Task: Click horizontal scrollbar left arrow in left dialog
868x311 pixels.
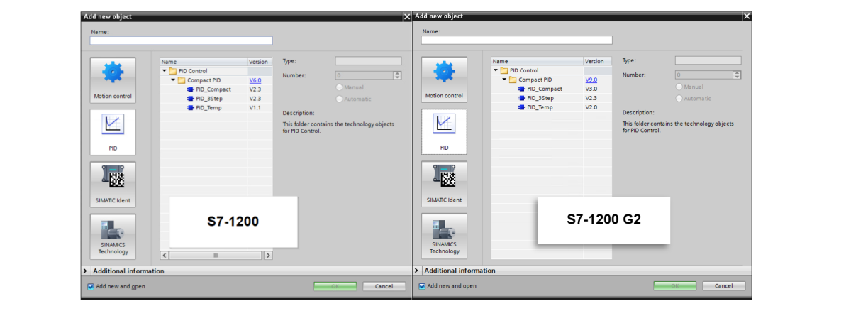Action: [165, 255]
